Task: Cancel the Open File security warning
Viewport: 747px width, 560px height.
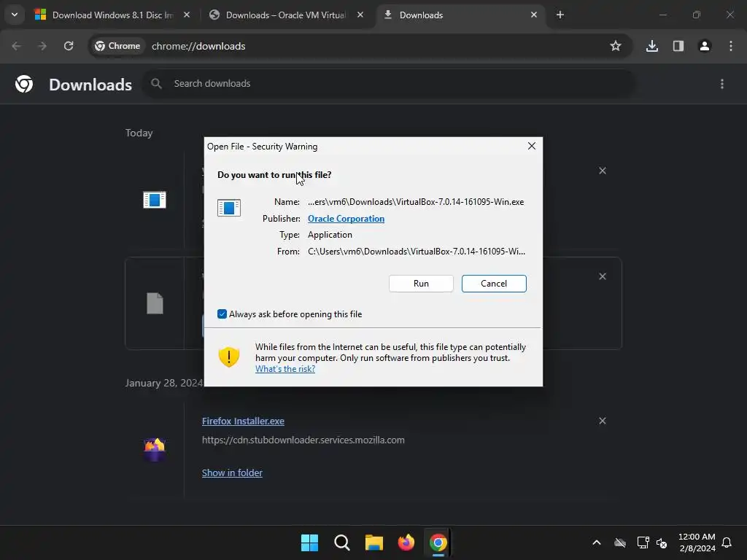Action: point(494,284)
